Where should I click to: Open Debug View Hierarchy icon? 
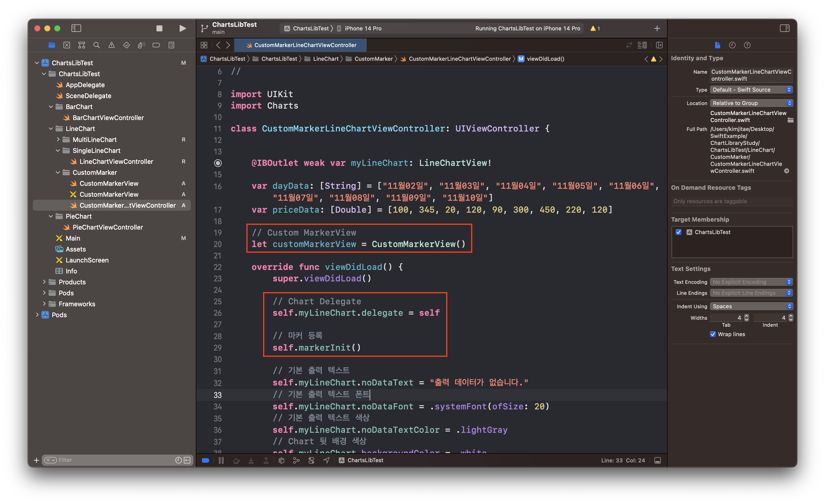pyautogui.click(x=281, y=460)
